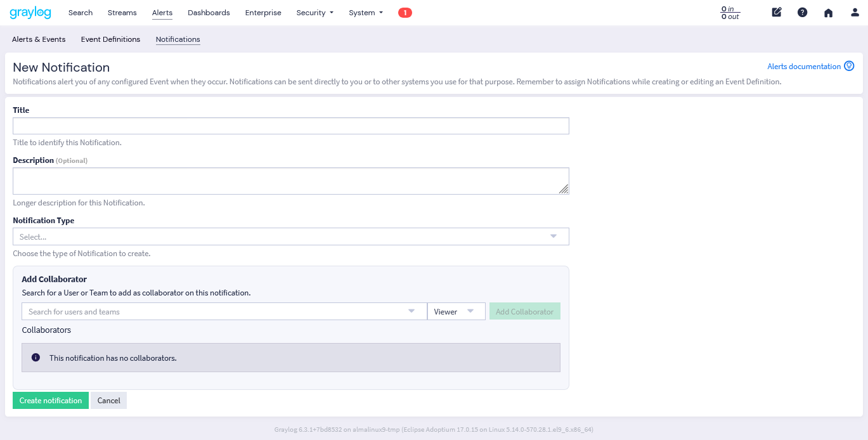Click the red notification badge

pos(405,13)
